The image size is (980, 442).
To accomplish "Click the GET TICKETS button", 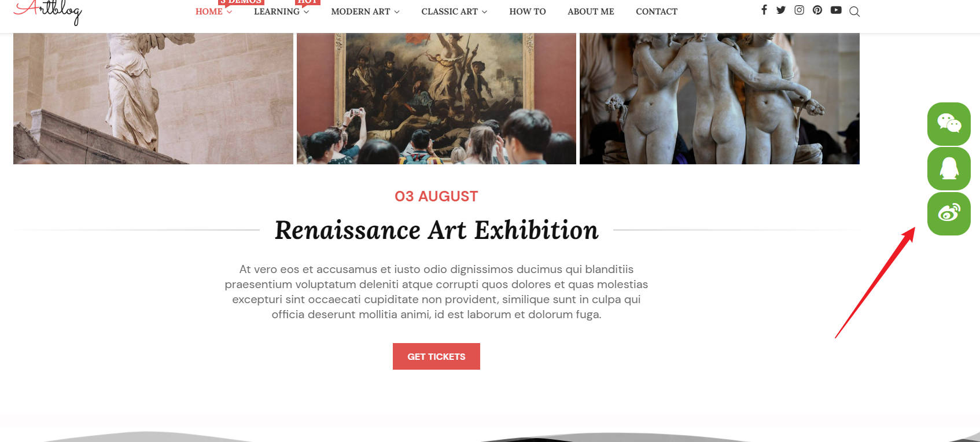I will tap(436, 356).
